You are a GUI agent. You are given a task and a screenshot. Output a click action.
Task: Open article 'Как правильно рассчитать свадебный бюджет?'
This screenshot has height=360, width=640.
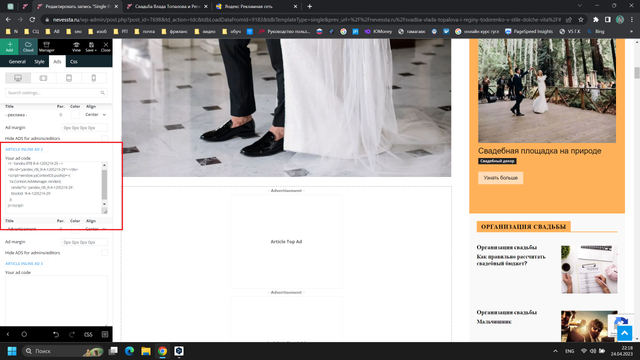[511, 260]
